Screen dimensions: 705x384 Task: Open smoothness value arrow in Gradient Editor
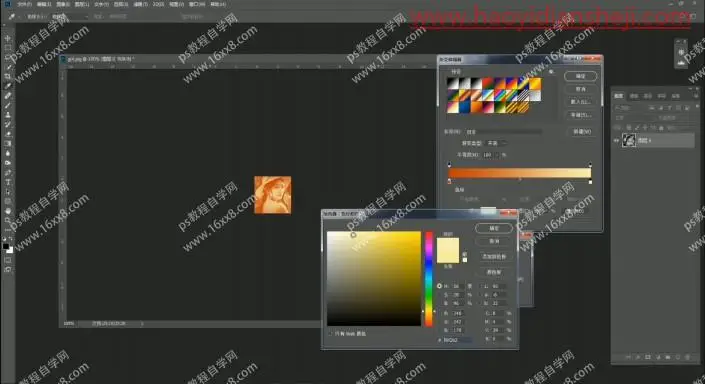click(497, 155)
